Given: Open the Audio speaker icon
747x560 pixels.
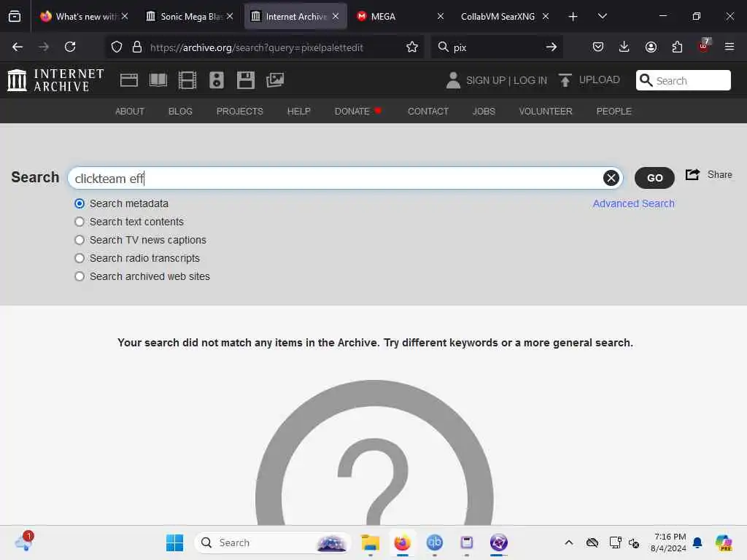Looking at the screenshot, I should (216, 80).
